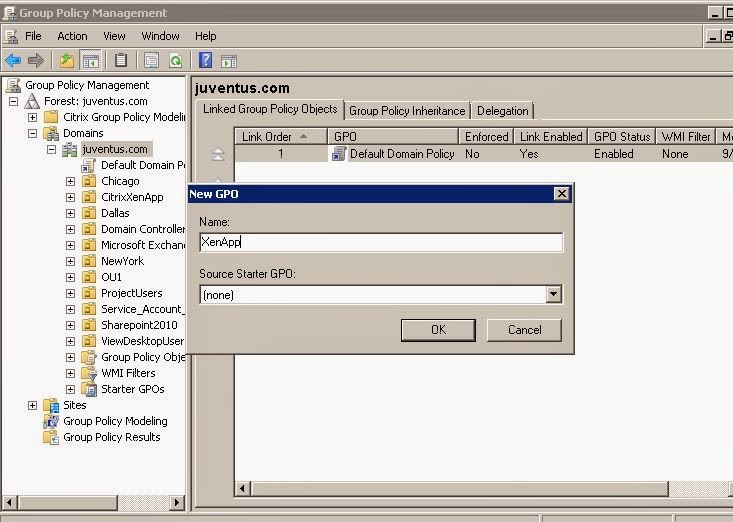Click the Name field containing XenApp
This screenshot has width=733, height=522.
[381, 242]
